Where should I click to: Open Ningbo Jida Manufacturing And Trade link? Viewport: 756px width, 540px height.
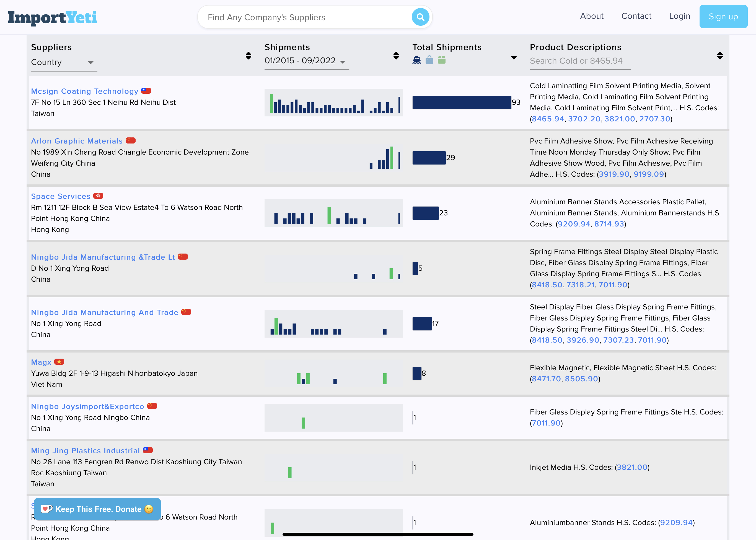[105, 312]
